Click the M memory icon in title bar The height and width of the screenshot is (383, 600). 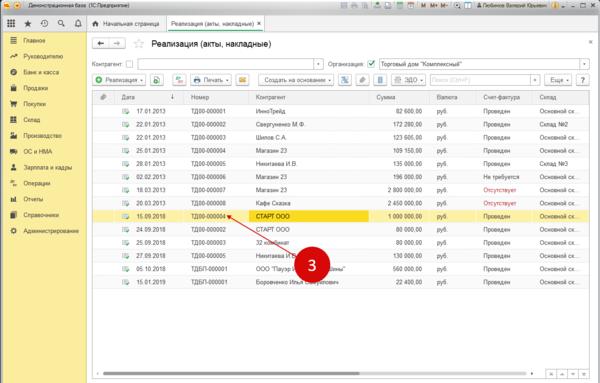tap(423, 5)
